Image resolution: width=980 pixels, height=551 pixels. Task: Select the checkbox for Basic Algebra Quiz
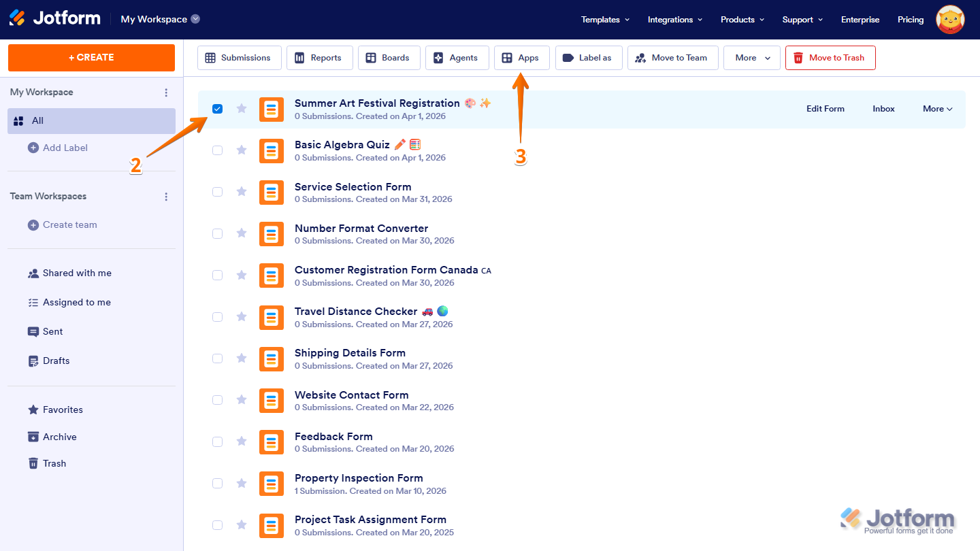[x=217, y=150]
